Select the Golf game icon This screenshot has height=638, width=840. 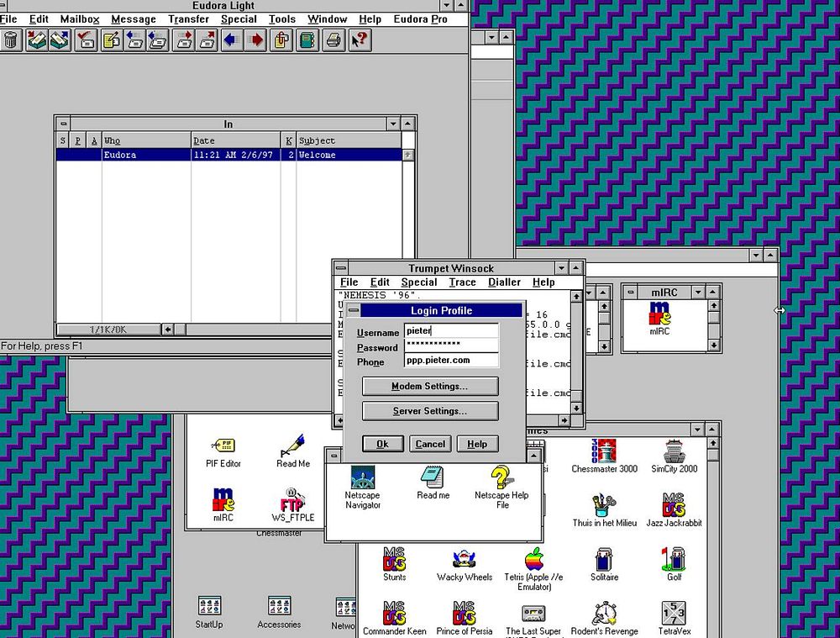(674, 565)
